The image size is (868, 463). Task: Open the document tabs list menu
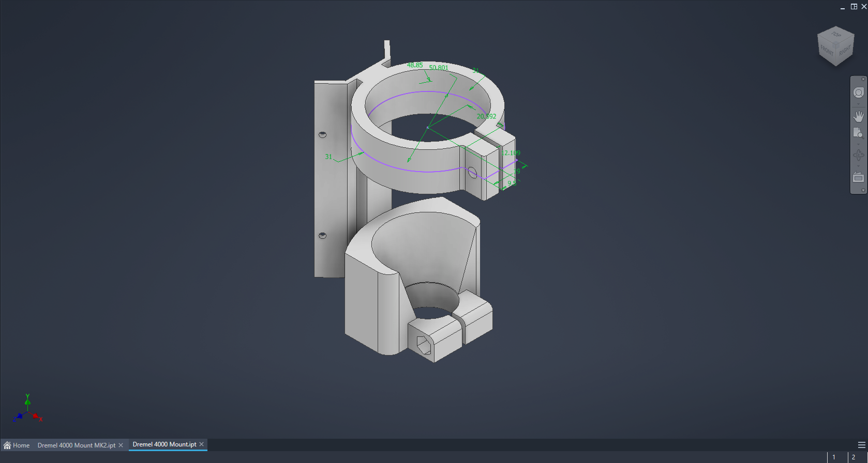pos(861,445)
